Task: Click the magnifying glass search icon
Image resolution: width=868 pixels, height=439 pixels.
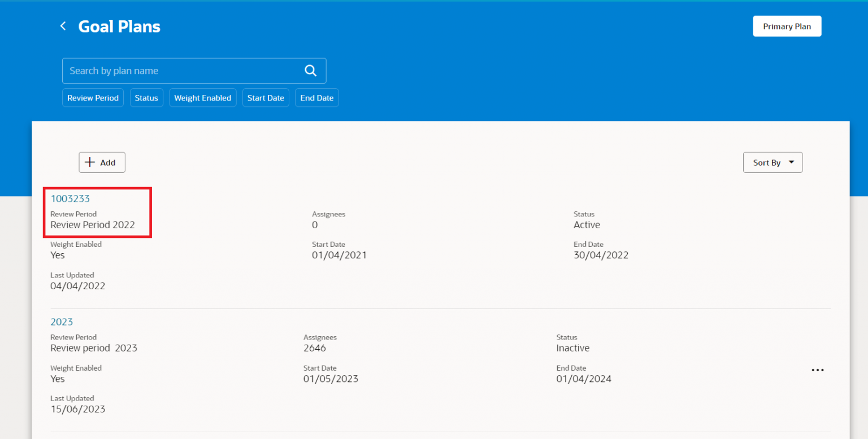Action: tap(310, 70)
